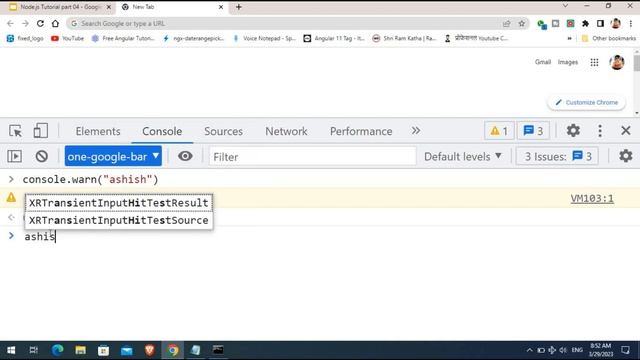Click the warnings count badge
The width and height of the screenshot is (640, 360).
click(499, 131)
